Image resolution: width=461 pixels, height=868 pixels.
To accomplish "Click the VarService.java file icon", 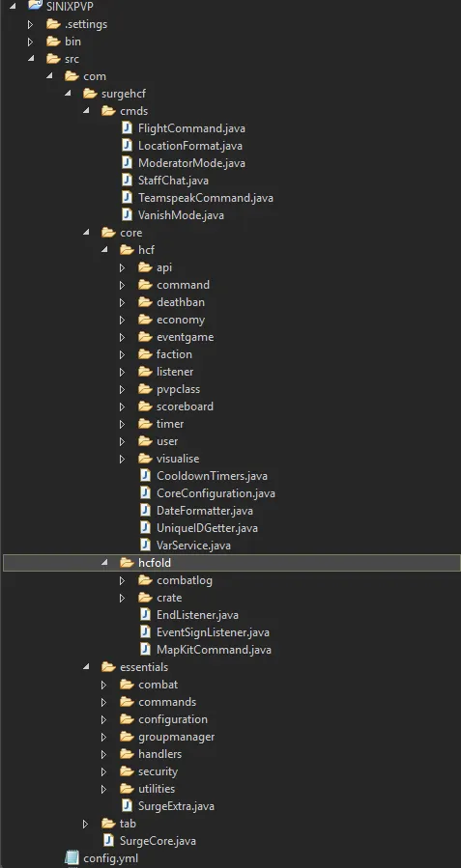I will click(145, 546).
